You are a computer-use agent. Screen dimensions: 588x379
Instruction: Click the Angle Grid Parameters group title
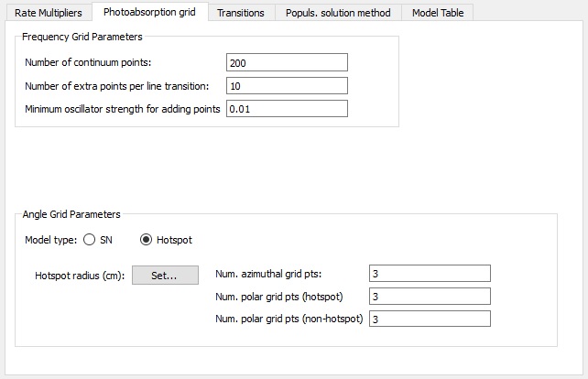tap(71, 214)
